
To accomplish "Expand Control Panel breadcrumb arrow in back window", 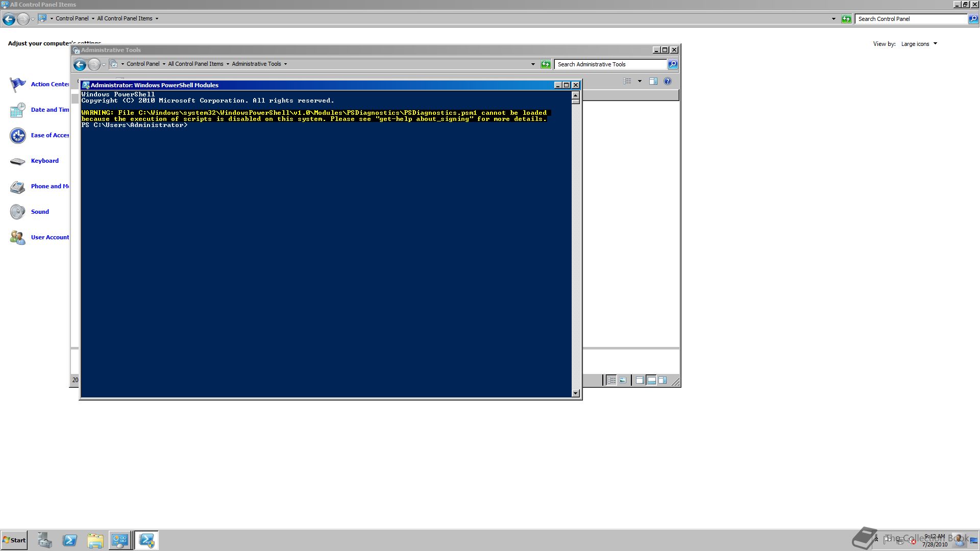I will coord(93,19).
